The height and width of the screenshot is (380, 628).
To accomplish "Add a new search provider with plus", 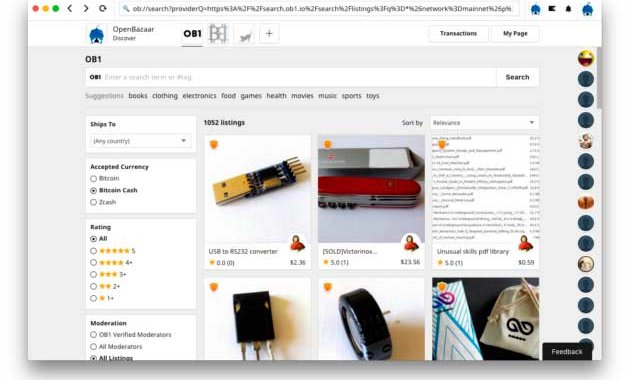I will (x=269, y=34).
